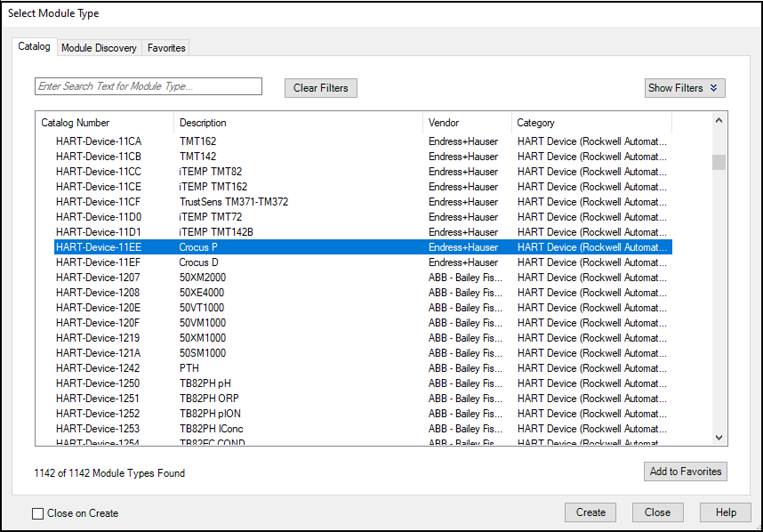Select row HART-Device-11CC
The width and height of the screenshot is (763, 532).
(x=363, y=172)
